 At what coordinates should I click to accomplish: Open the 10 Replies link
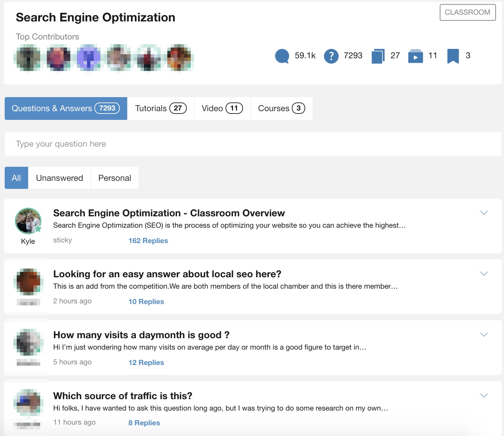tap(146, 302)
